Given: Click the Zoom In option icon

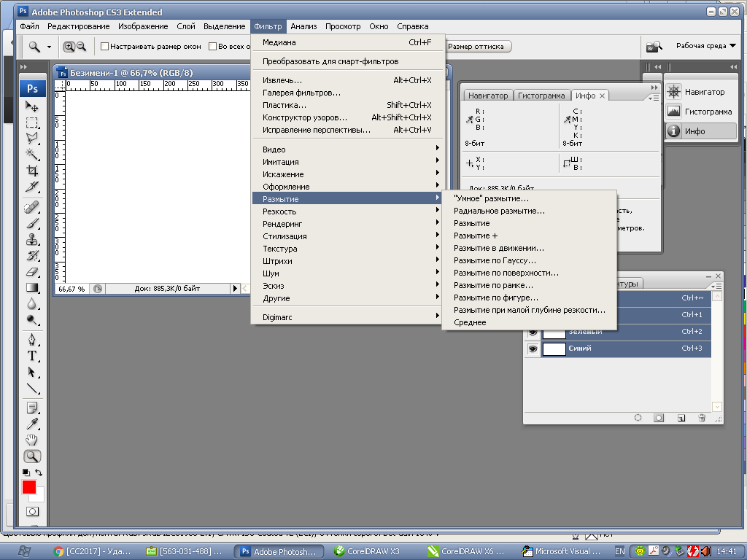Looking at the screenshot, I should tap(69, 47).
